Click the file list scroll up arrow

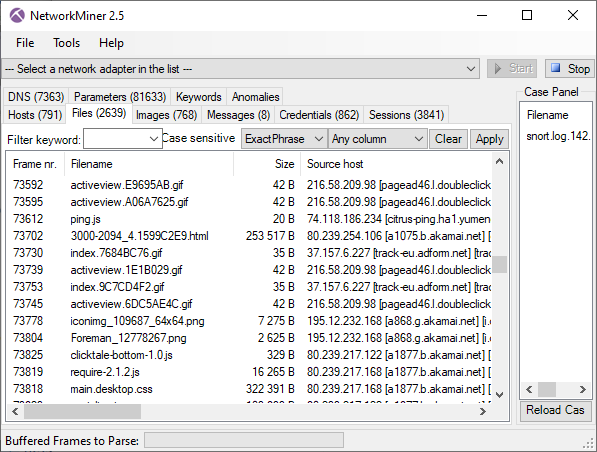(x=500, y=161)
